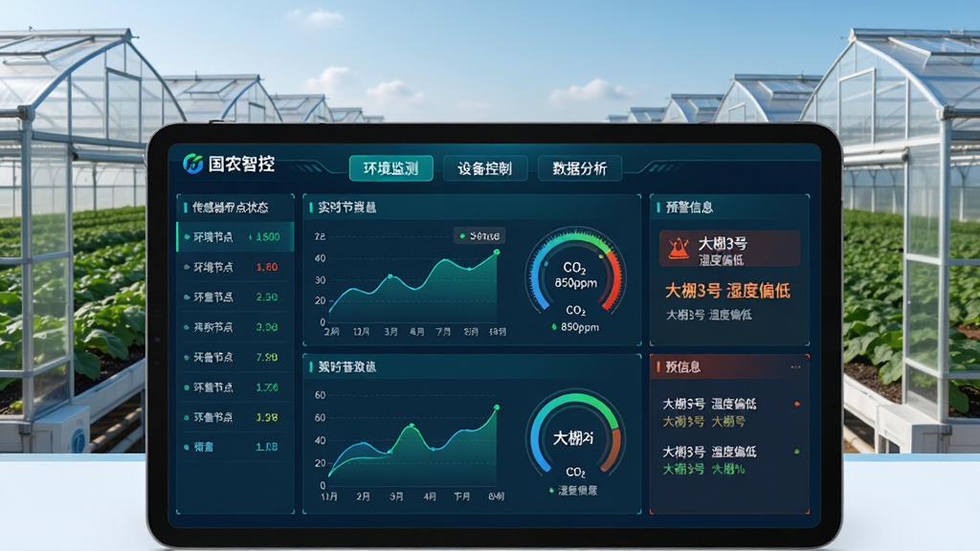This screenshot has width=980, height=551.
Task: Click the legend text under the lower gauge
Action: tap(577, 491)
